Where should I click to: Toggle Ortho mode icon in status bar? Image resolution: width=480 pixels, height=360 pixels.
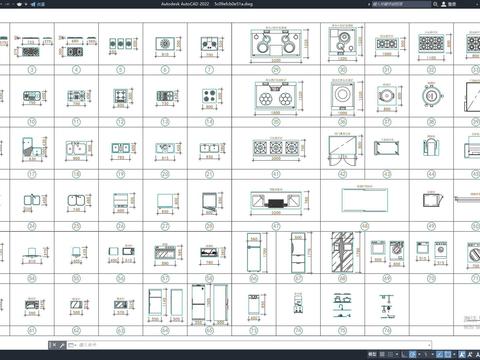point(404,354)
